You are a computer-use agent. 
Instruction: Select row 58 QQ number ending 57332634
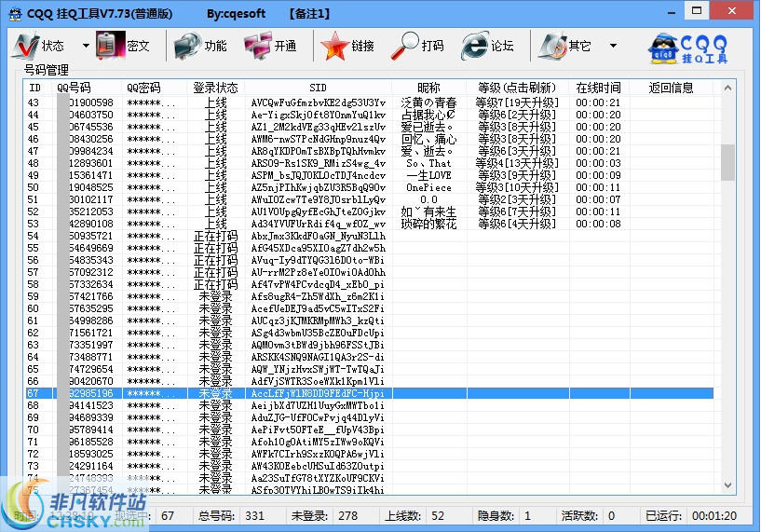369,284
